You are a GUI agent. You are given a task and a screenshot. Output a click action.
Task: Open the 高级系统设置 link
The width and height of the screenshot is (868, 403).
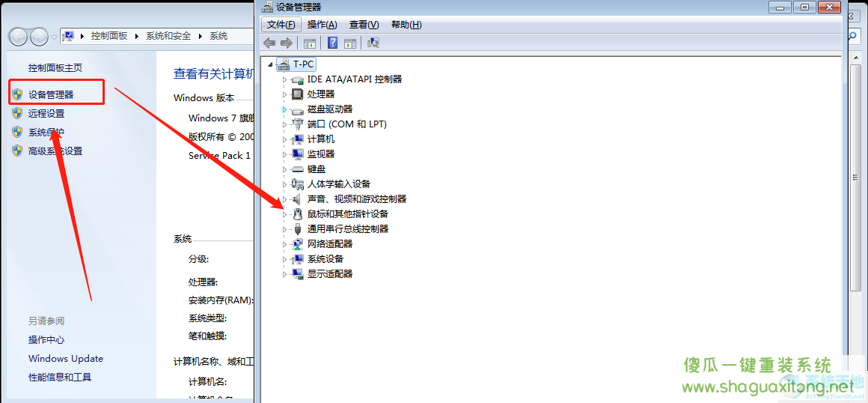pos(55,151)
